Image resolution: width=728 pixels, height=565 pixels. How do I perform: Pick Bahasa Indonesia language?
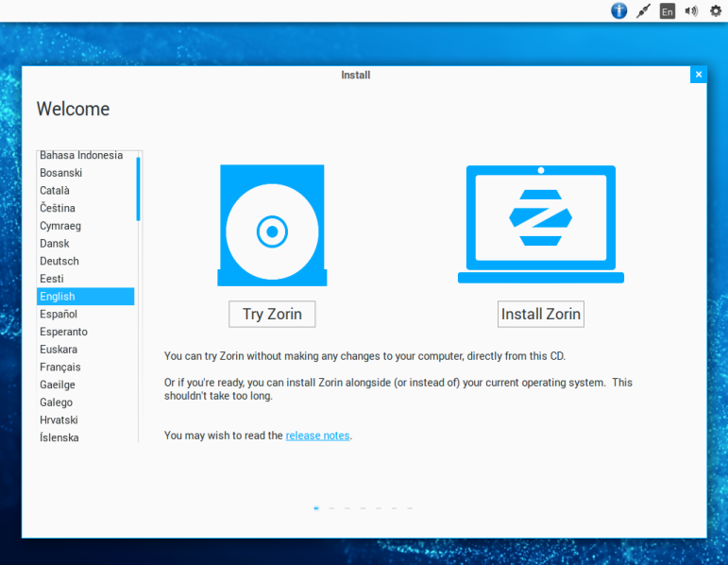(81, 155)
